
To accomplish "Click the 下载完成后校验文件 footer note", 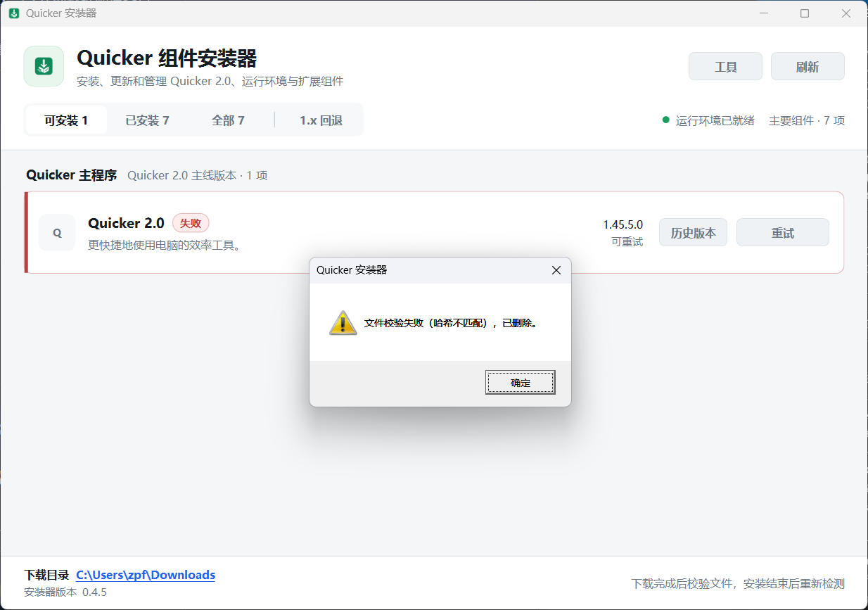I will coord(738,583).
